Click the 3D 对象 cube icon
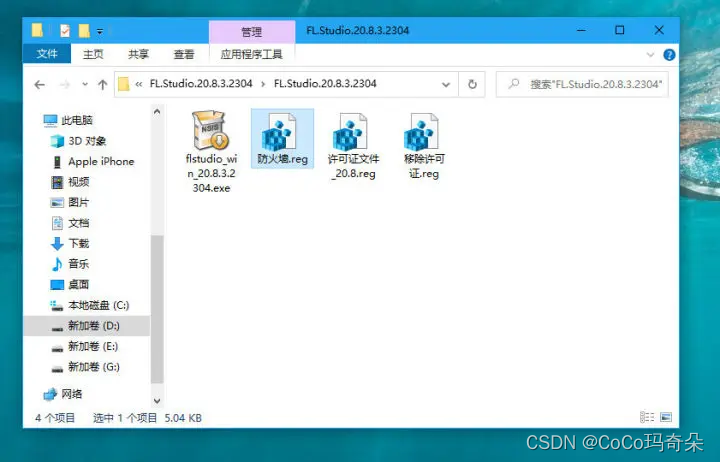Image resolution: width=720 pixels, height=462 pixels. tap(57, 141)
